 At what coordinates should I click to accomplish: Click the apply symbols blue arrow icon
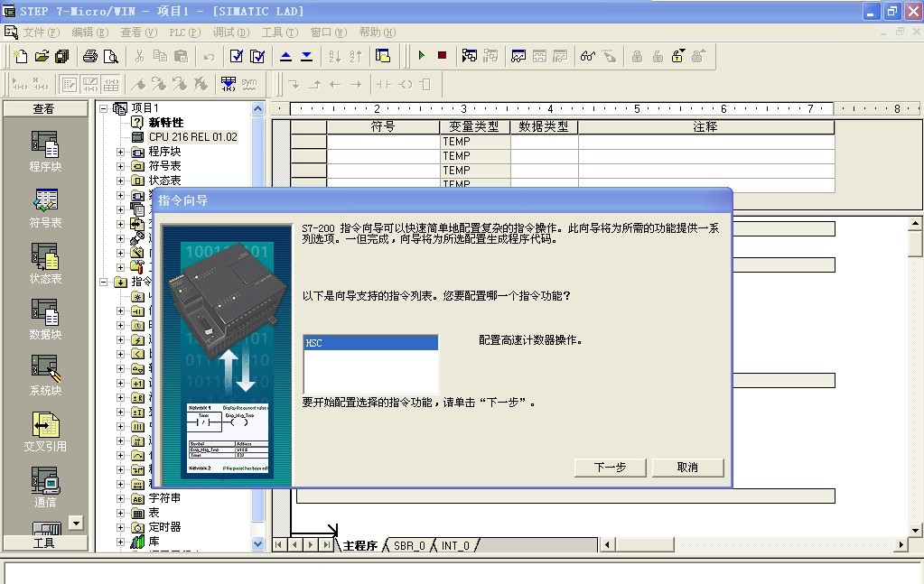coord(229,84)
